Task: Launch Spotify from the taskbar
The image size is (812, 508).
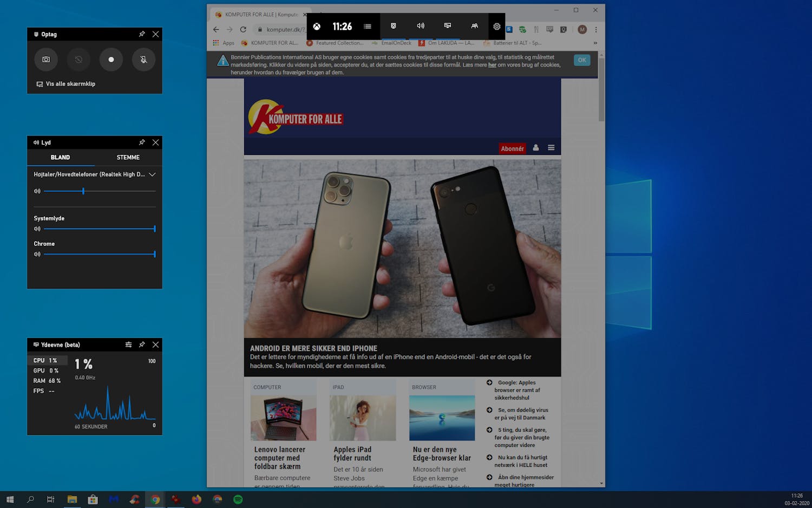Action: [238, 499]
